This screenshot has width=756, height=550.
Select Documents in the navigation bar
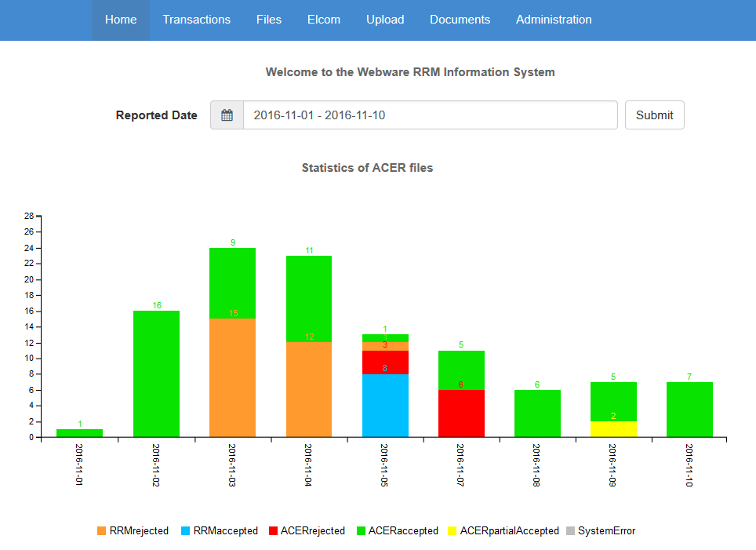coord(460,20)
